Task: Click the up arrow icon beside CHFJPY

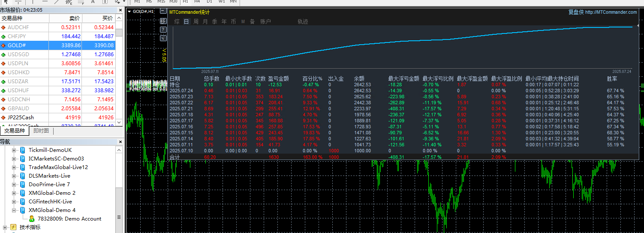Action: click(3, 36)
